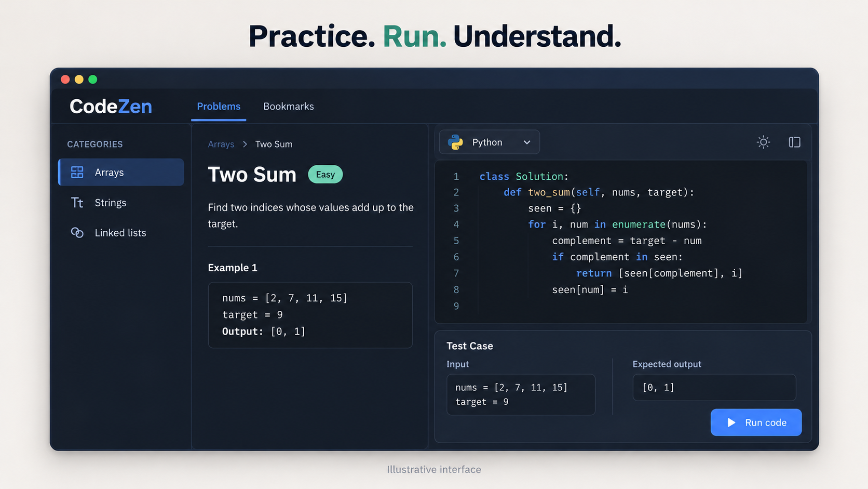Click the Python logo icon

455,142
